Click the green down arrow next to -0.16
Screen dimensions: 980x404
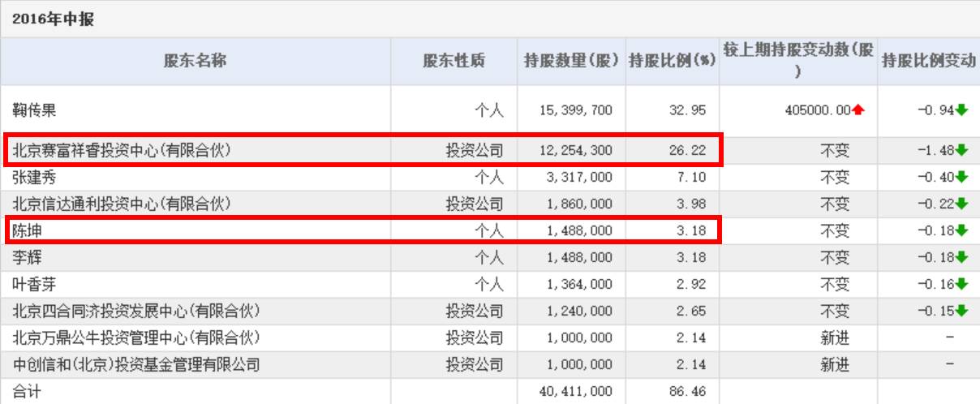point(962,284)
